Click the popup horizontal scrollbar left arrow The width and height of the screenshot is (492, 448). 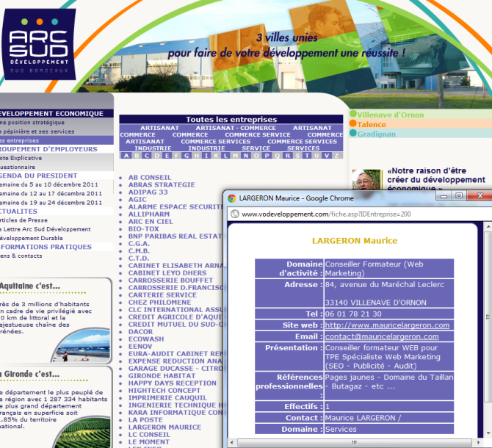click(231, 443)
